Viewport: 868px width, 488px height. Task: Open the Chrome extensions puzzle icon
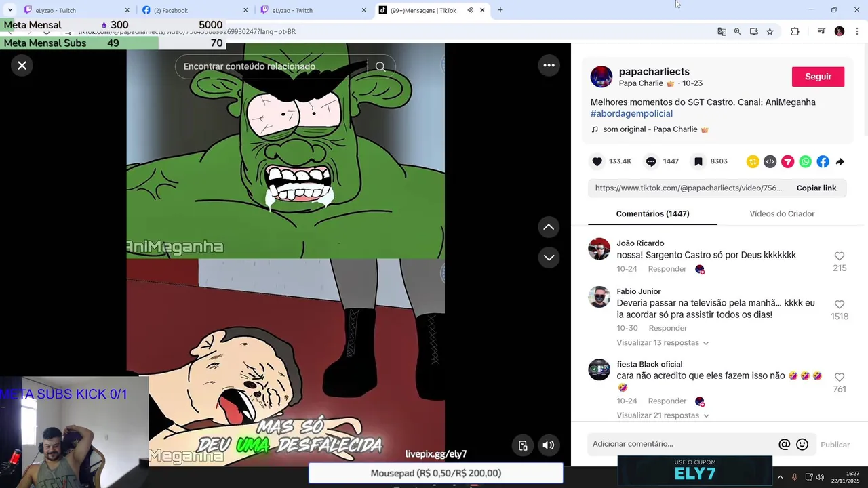coord(795,31)
